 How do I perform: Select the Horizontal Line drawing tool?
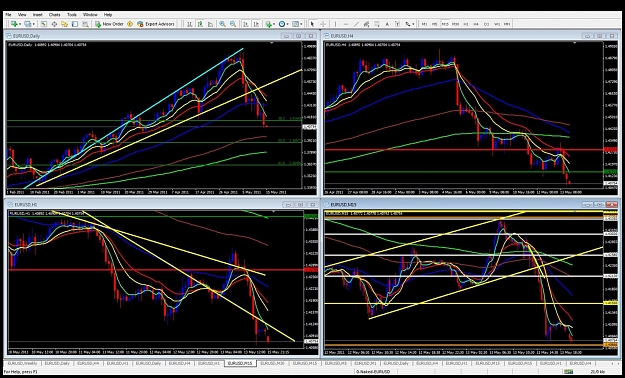(x=346, y=24)
